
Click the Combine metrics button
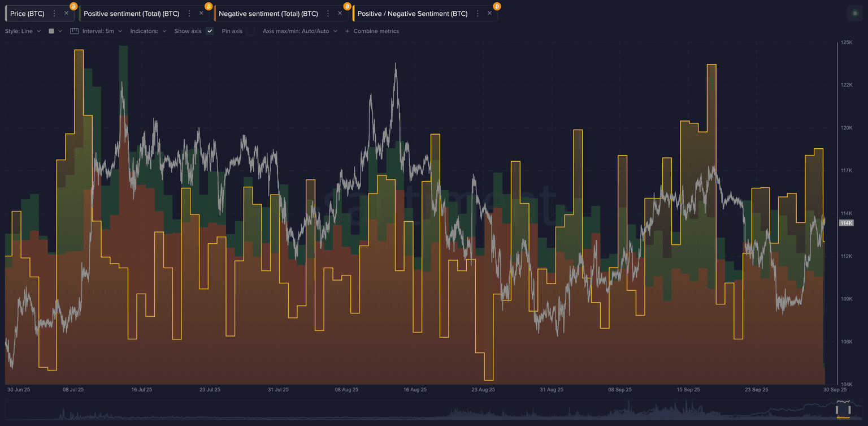click(x=376, y=31)
